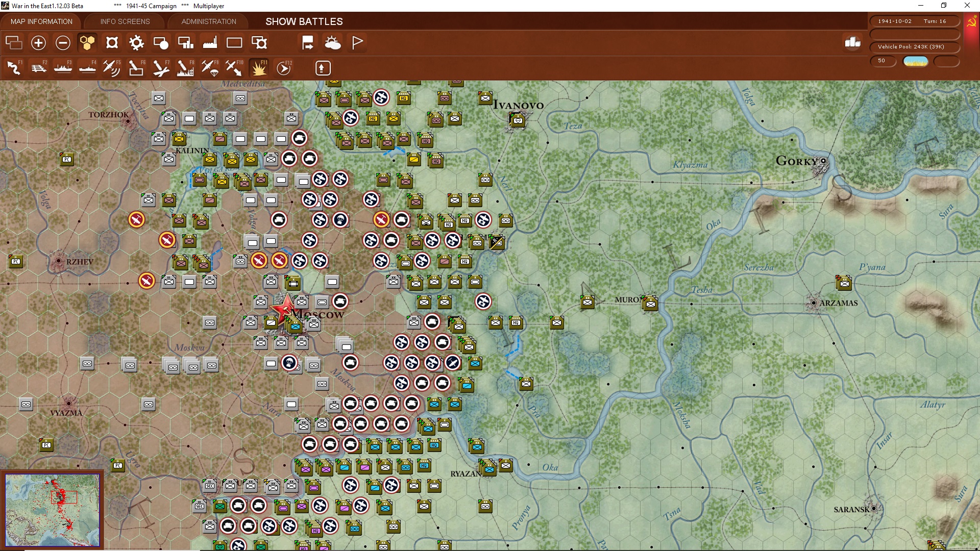980x551 pixels.
Task: Select F7 bomb airfield mode
Action: click(161, 68)
